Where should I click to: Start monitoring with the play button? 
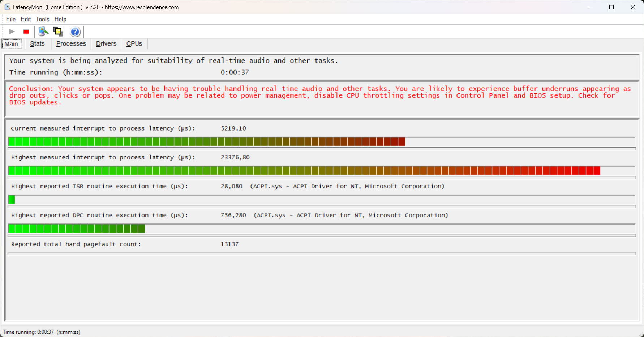12,32
